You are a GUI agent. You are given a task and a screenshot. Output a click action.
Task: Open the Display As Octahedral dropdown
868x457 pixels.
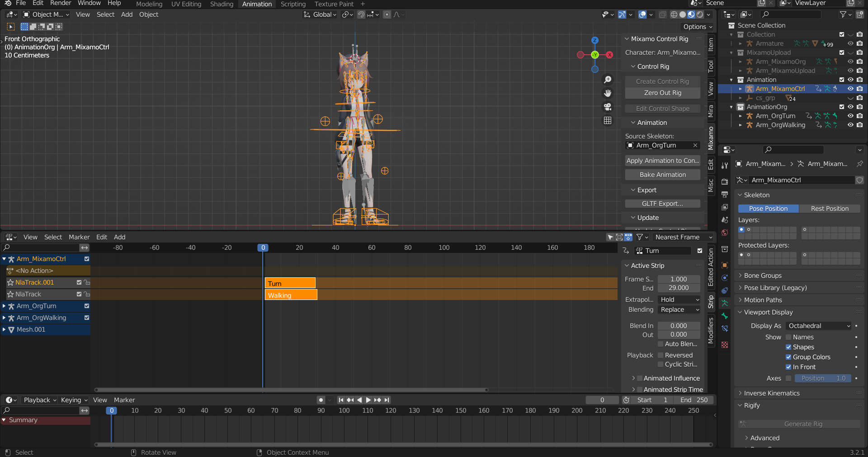pos(817,326)
